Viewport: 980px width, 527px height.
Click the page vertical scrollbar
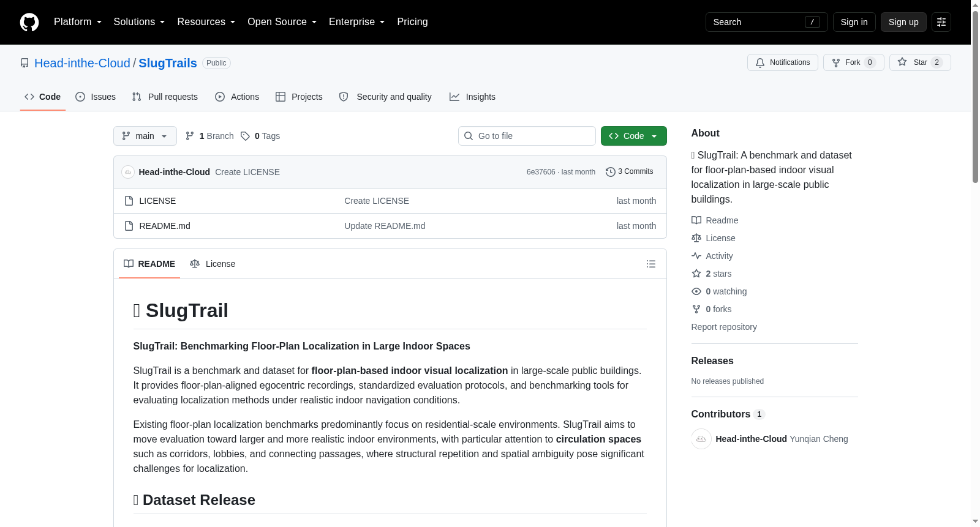(x=975, y=96)
